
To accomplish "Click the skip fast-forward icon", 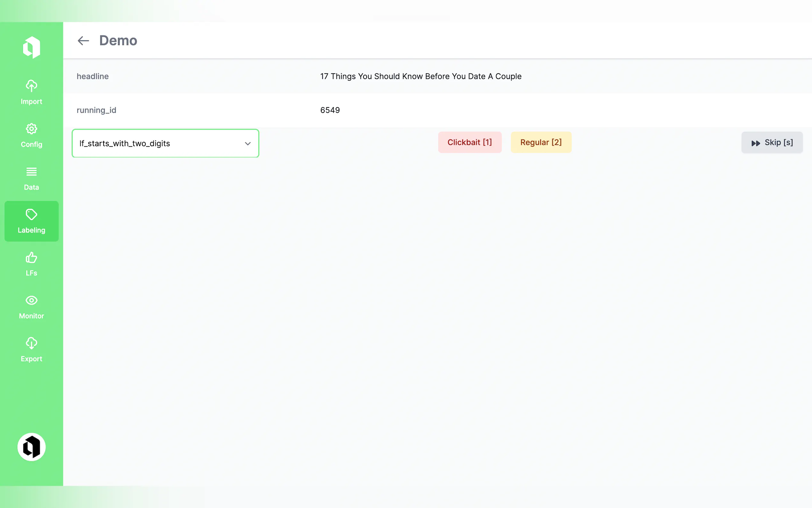I will click(x=755, y=143).
